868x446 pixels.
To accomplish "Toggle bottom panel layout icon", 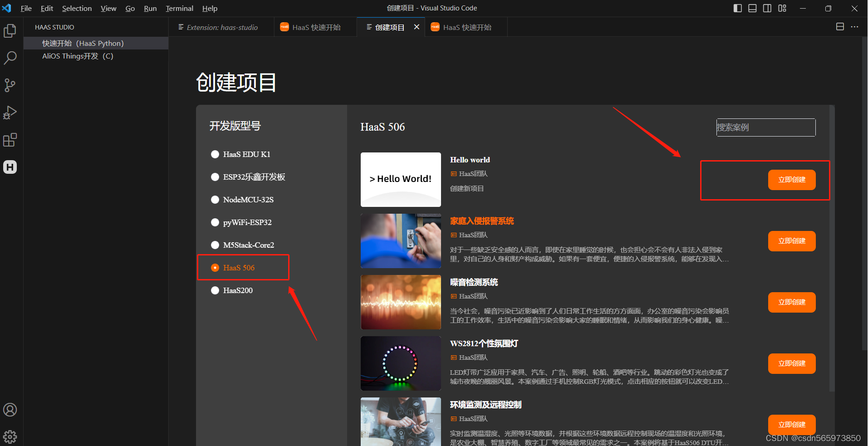I will click(x=752, y=8).
